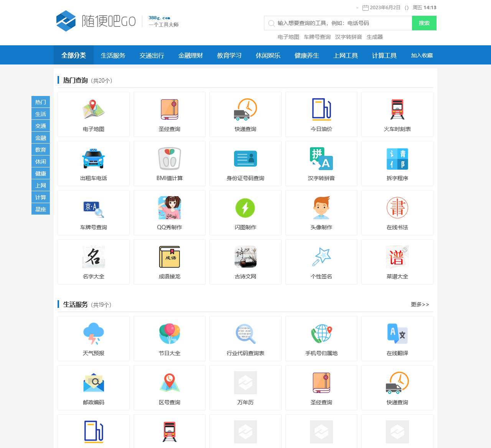Select the 出租车电话 taxi icon
The width and height of the screenshot is (491, 448).
point(94,159)
